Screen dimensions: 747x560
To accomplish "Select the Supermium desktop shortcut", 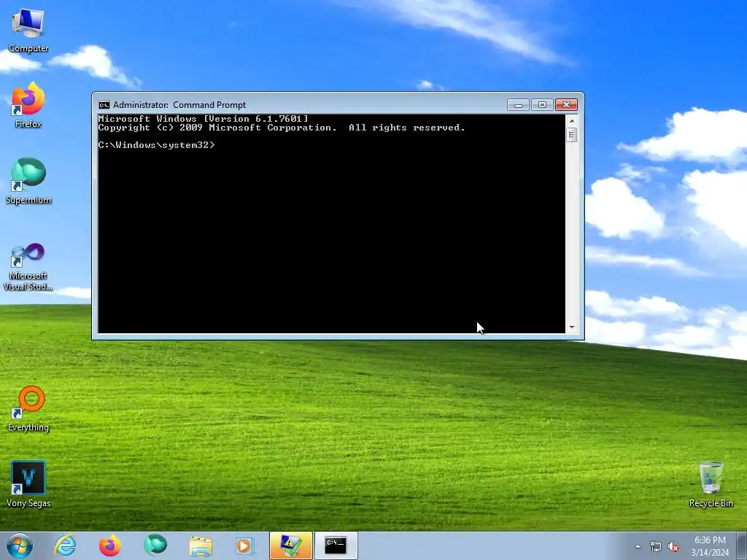I will click(x=28, y=181).
